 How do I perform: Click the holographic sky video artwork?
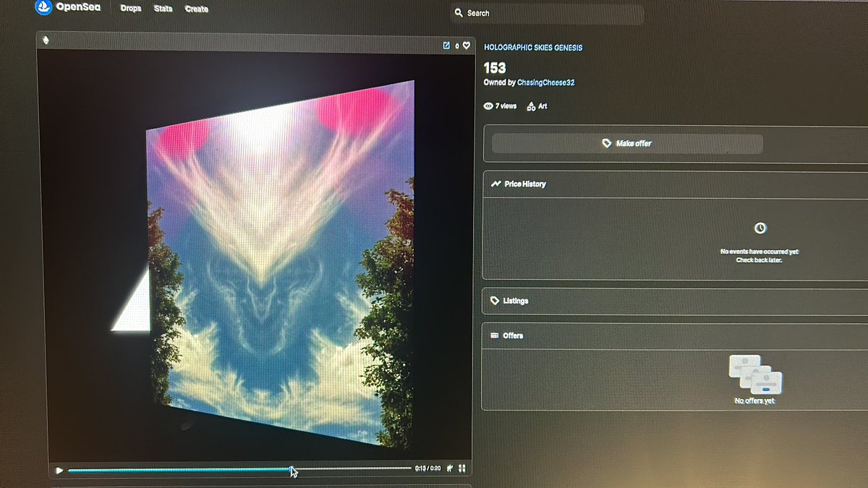click(x=282, y=264)
